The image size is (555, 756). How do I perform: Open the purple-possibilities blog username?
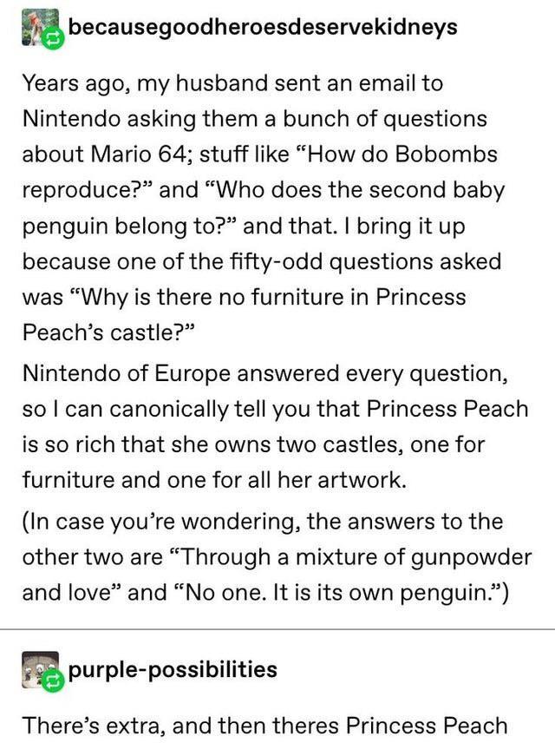tap(172, 670)
